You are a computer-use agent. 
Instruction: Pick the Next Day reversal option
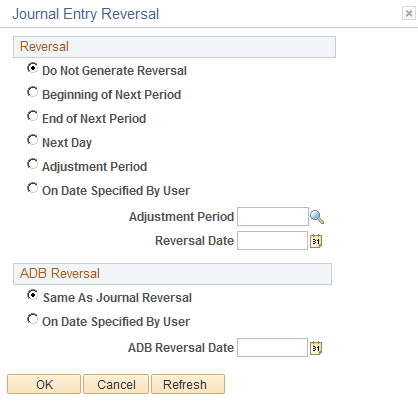click(x=32, y=140)
